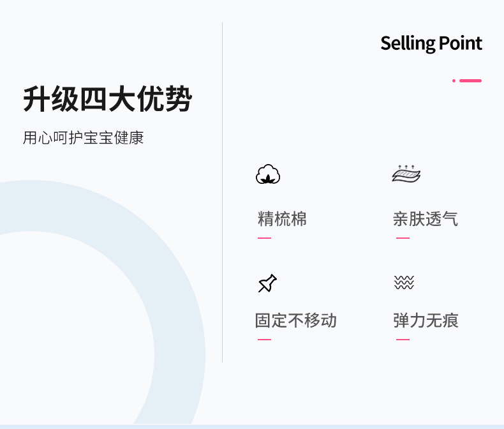Click the wavy elastic lines icon
Viewport: 504px width, 429px height.
tap(404, 283)
